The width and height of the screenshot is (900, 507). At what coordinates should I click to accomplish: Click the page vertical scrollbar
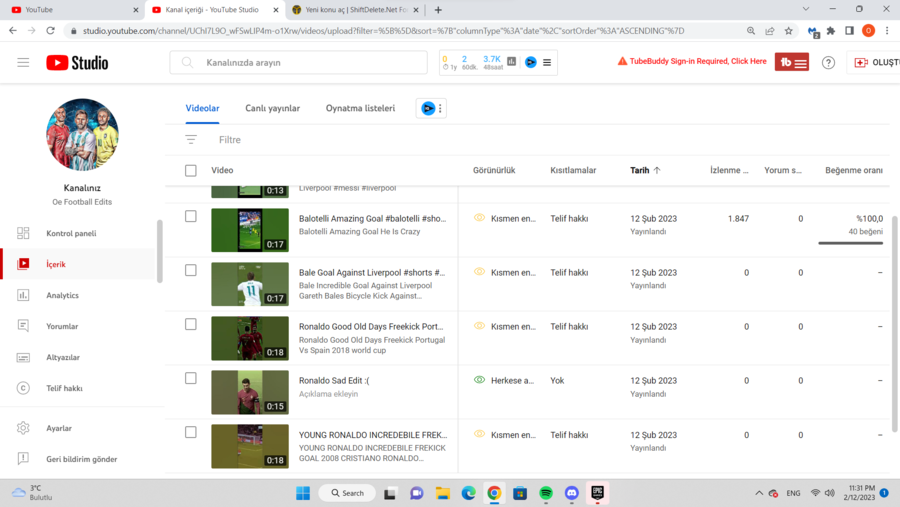pos(894,323)
